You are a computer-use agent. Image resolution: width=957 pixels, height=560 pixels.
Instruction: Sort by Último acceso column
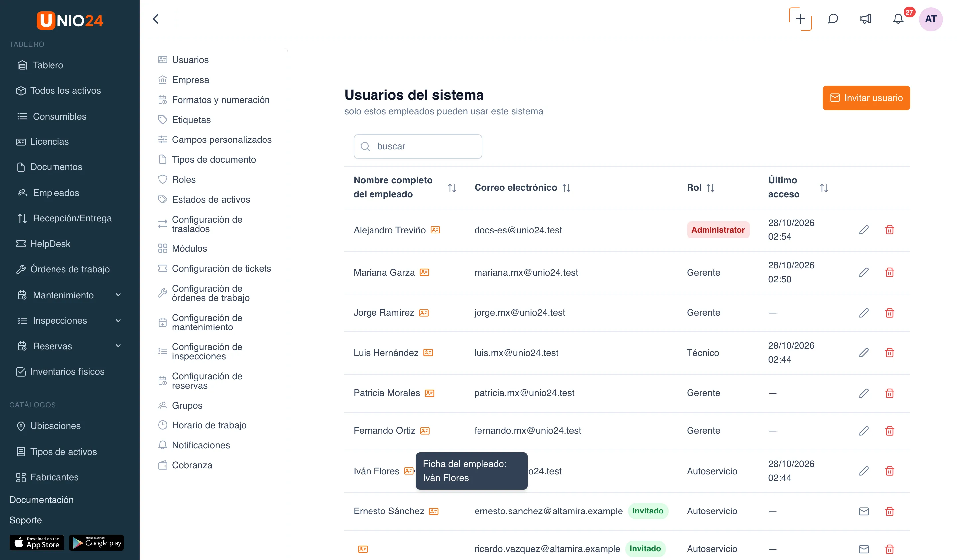824,188
